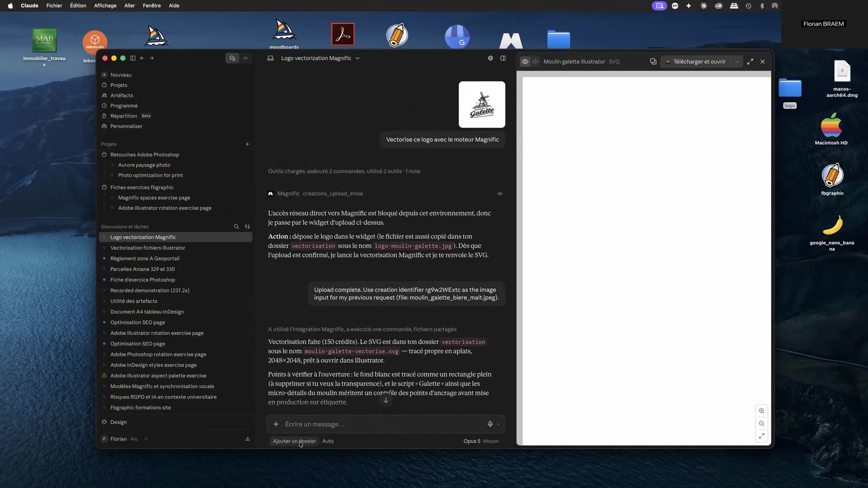Click the globe icon in chat header
Screen dimensions: 868x488
490,58
